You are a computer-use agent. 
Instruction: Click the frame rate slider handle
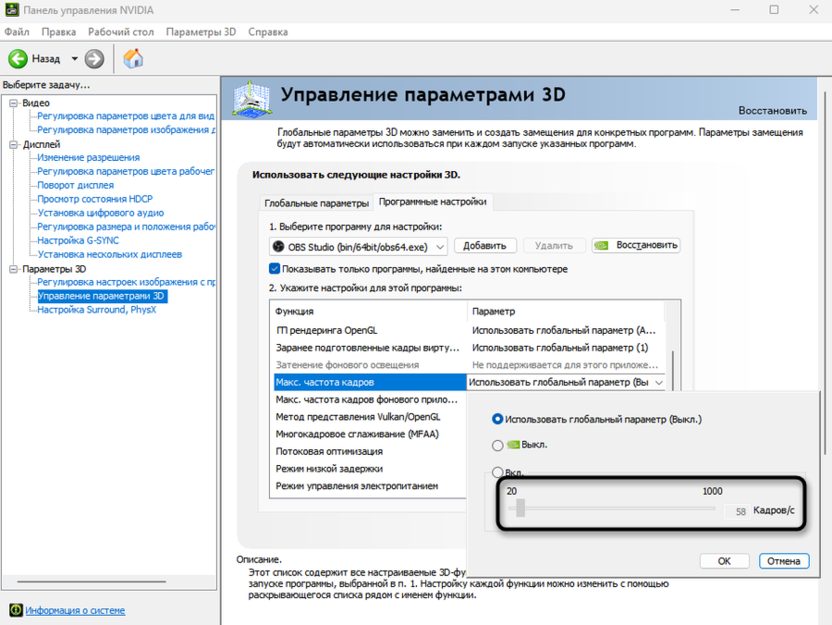coord(521,508)
